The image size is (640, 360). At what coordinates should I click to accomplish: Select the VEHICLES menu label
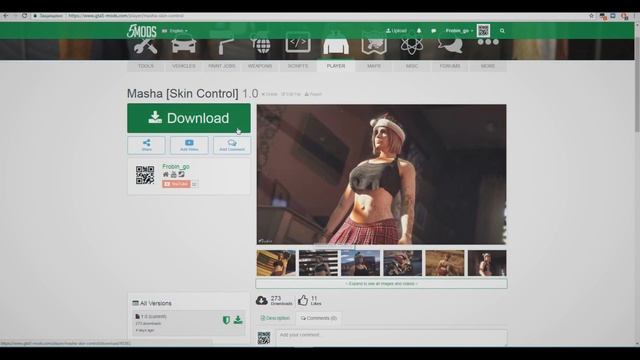184,66
